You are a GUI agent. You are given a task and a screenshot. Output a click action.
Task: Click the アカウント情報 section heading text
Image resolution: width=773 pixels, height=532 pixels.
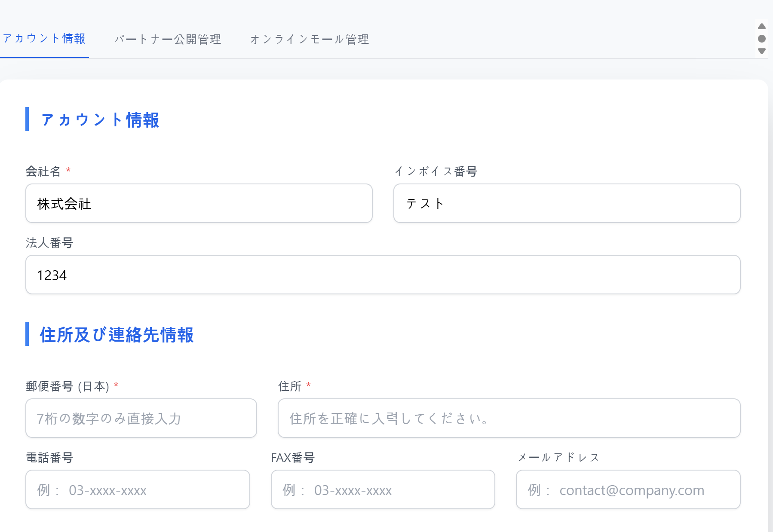[x=100, y=120]
